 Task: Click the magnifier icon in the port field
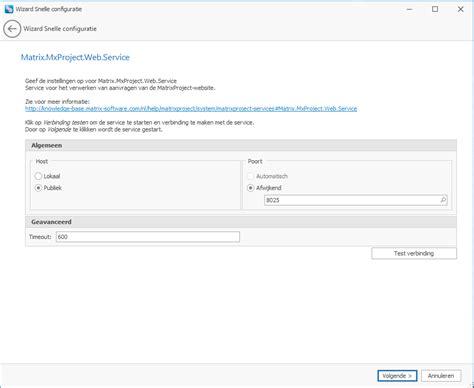tap(443, 200)
